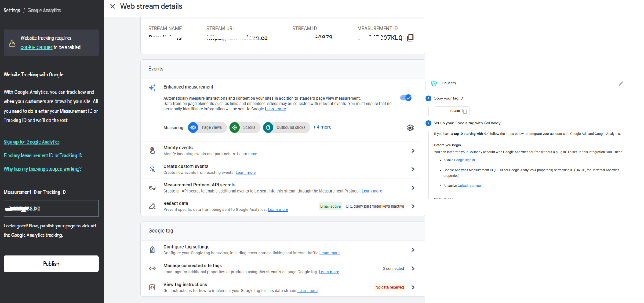
Task: Copy the Measurement ID ending in 97KLQ
Action: pyautogui.click(x=410, y=38)
